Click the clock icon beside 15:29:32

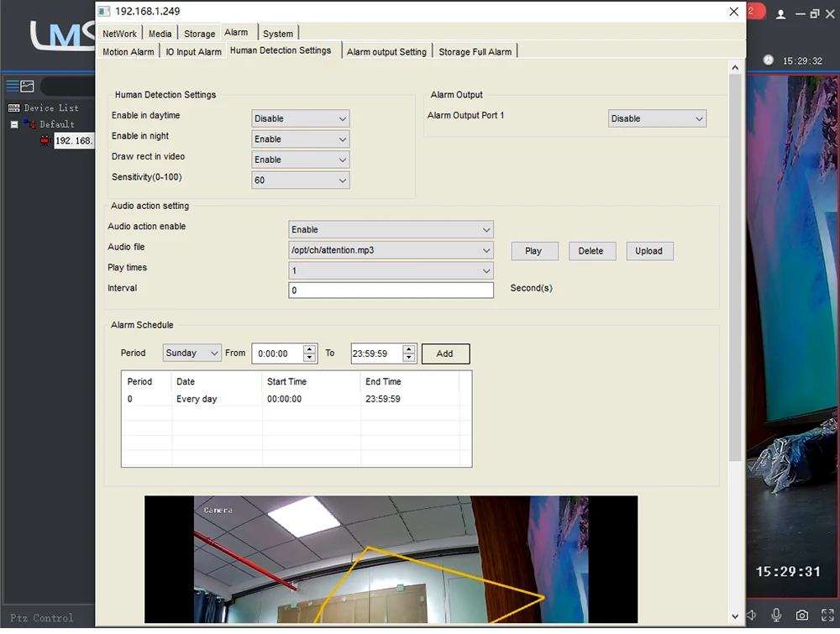pyautogui.click(x=769, y=60)
